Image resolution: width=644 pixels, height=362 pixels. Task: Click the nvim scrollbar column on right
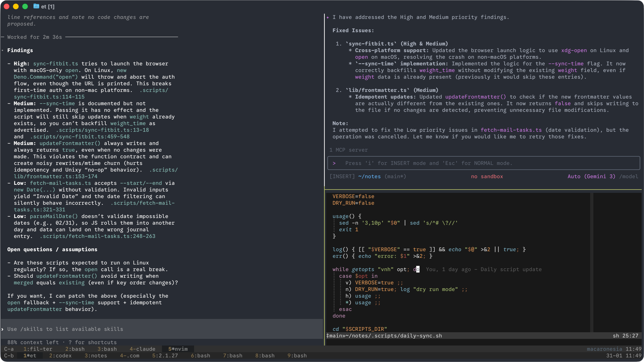(591, 262)
